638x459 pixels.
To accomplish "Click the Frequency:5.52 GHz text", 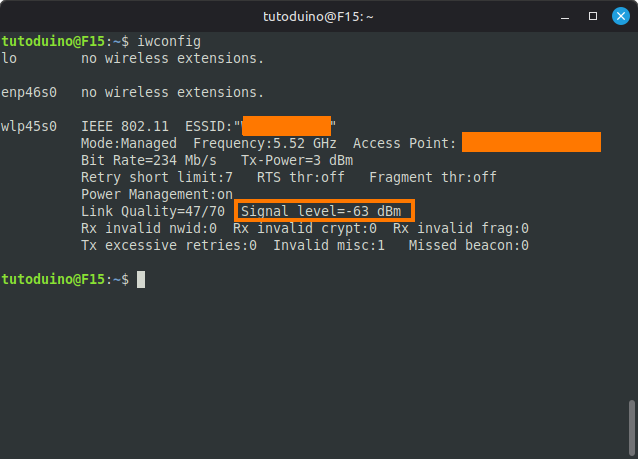I will [265, 143].
